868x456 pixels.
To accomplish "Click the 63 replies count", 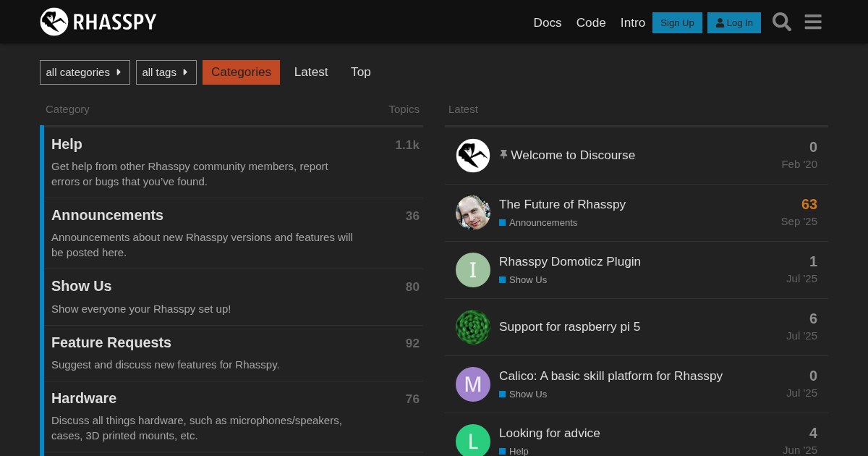I will (809, 205).
